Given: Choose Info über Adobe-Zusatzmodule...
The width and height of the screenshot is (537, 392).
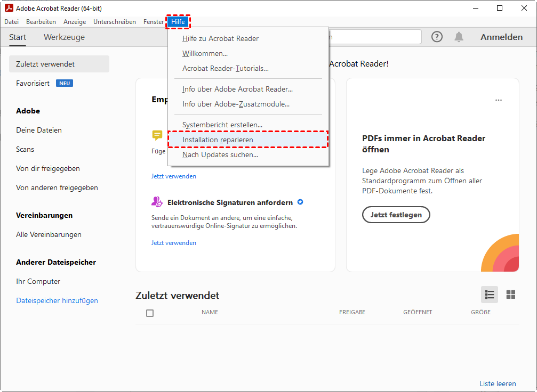Looking at the screenshot, I should tap(248, 104).
